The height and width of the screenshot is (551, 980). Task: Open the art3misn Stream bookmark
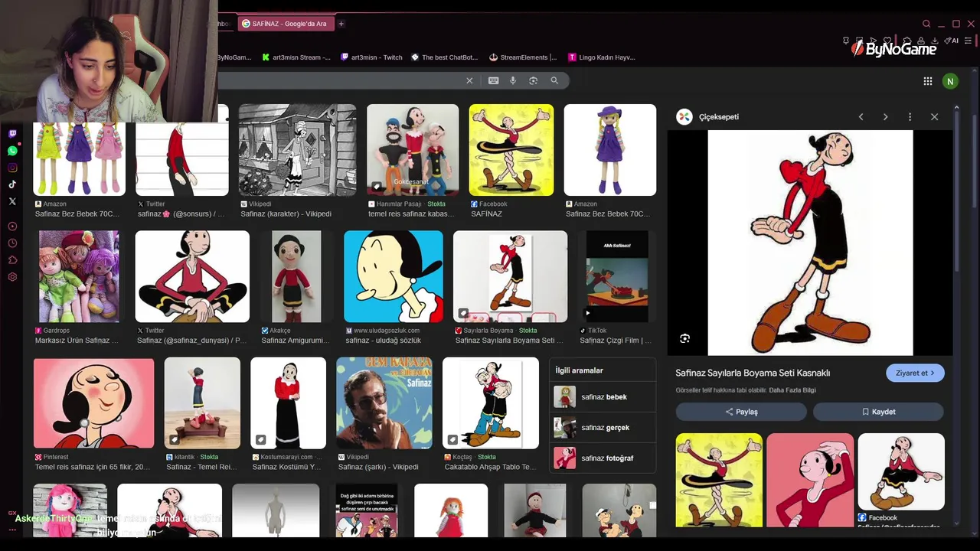[x=296, y=57]
